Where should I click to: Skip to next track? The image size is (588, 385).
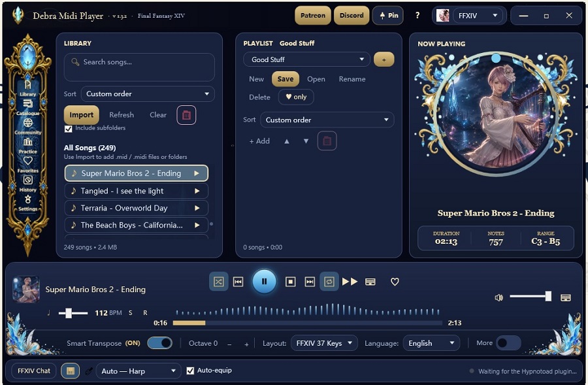(x=310, y=282)
